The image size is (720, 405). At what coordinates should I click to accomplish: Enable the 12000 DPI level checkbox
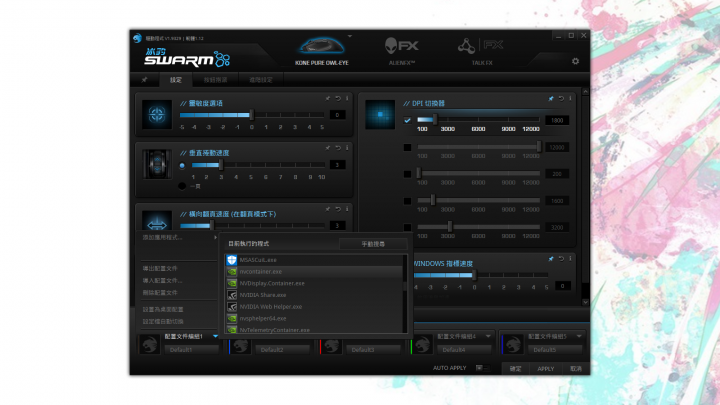pos(407,147)
